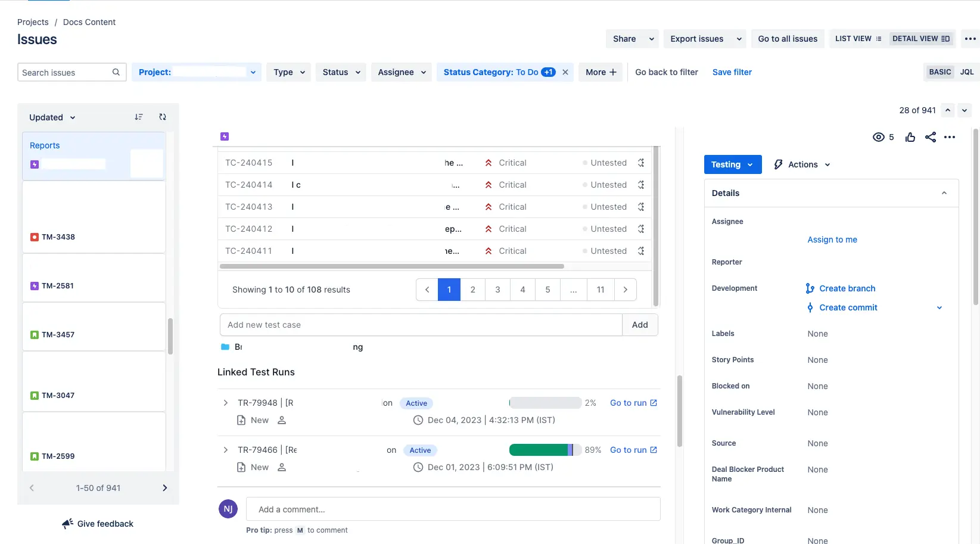Image resolution: width=980 pixels, height=544 pixels.
Task: Go to the next issue with down arrow
Action: 965,110
